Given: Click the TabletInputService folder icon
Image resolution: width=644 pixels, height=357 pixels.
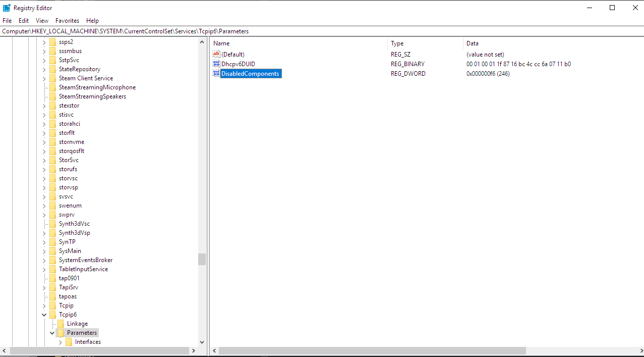Looking at the screenshot, I should click(52, 269).
